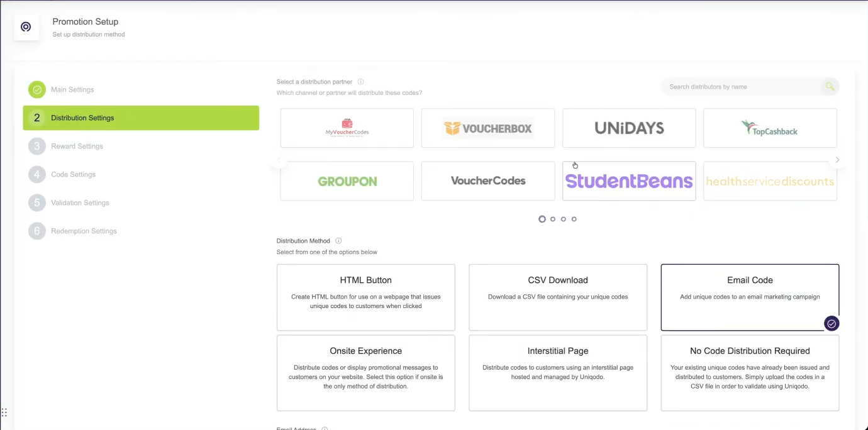868x430 pixels.
Task: Choose TopCashback as distribution partner
Action: tap(770, 128)
